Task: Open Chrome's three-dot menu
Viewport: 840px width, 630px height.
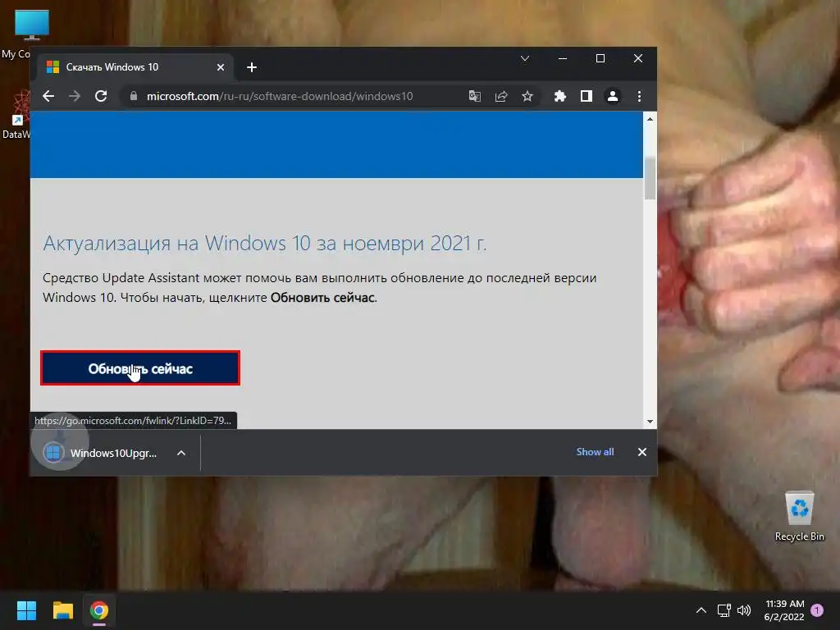Action: point(639,97)
